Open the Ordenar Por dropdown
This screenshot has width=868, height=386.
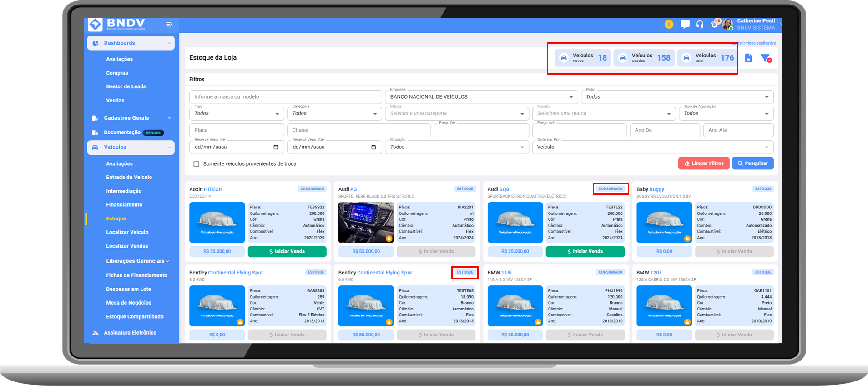click(x=653, y=147)
